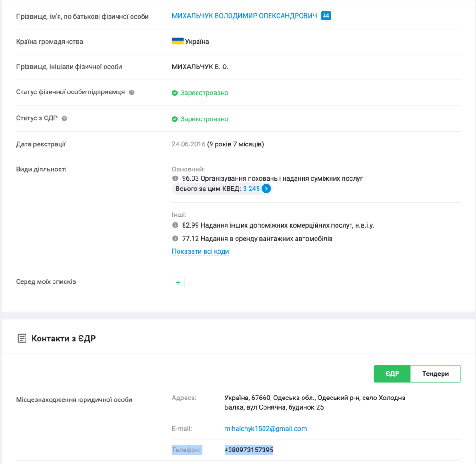Open the МИХАЛЬЧУК ВОЛОДИМИР ОЛЕКСАНДРОВИЧ link
Image resolution: width=476 pixels, height=464 pixels.
[244, 16]
